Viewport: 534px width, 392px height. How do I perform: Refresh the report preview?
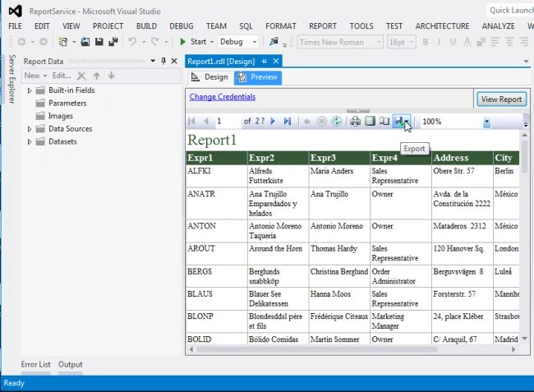337,121
